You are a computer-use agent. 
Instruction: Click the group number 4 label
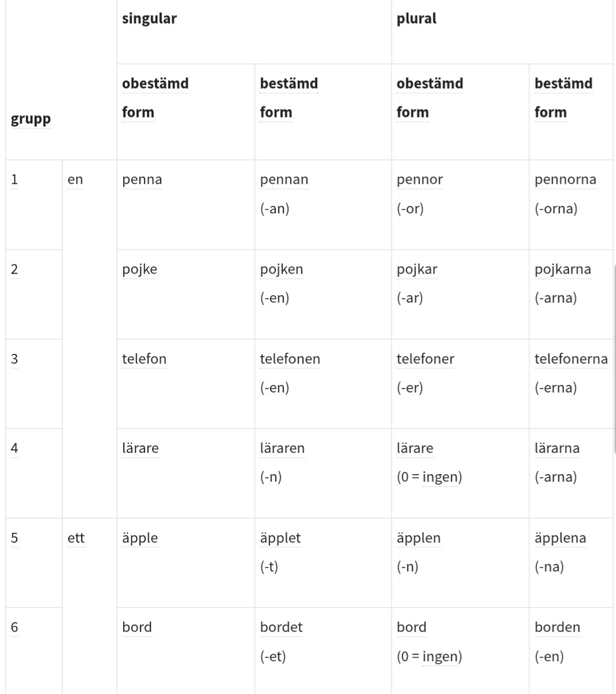14,448
